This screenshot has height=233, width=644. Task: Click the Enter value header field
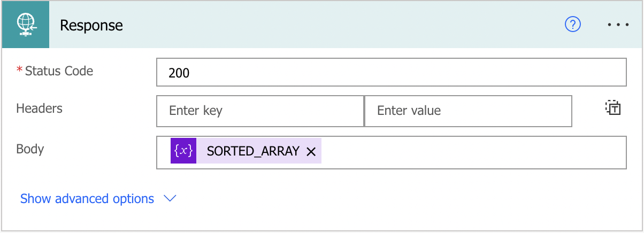(468, 111)
